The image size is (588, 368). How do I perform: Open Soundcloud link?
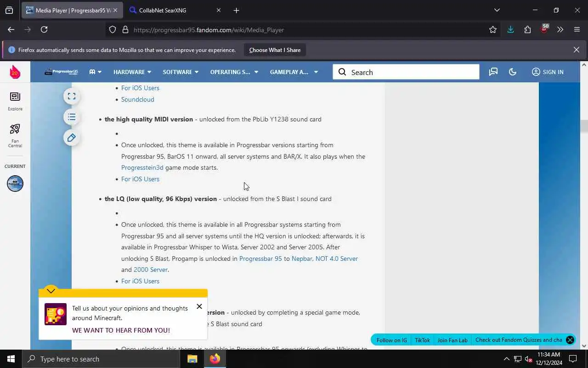(x=138, y=99)
